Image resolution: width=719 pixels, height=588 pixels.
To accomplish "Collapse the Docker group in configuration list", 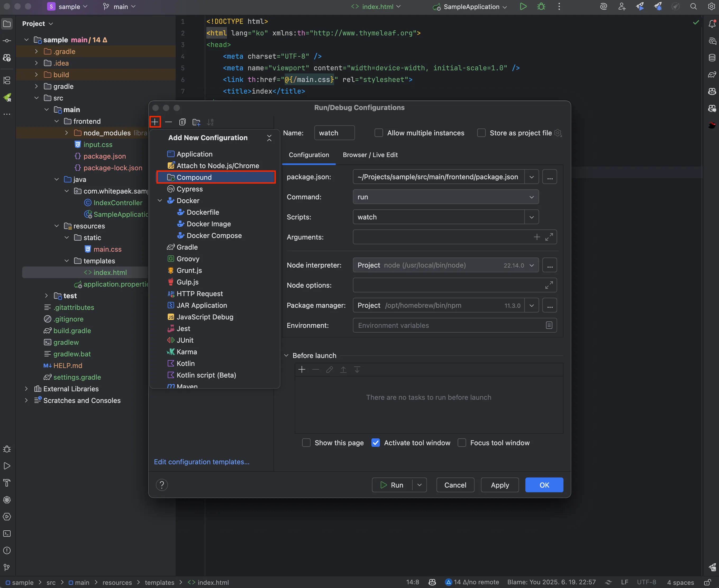I will [160, 200].
